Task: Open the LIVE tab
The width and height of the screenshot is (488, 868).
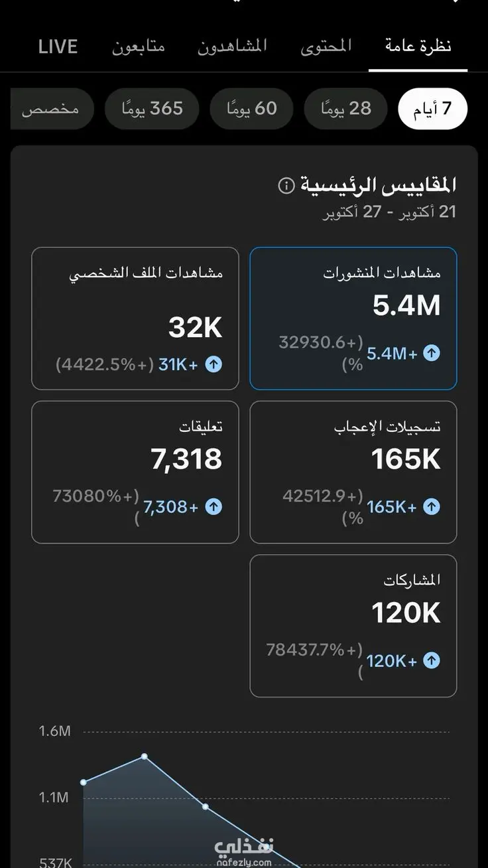Action: [x=58, y=46]
